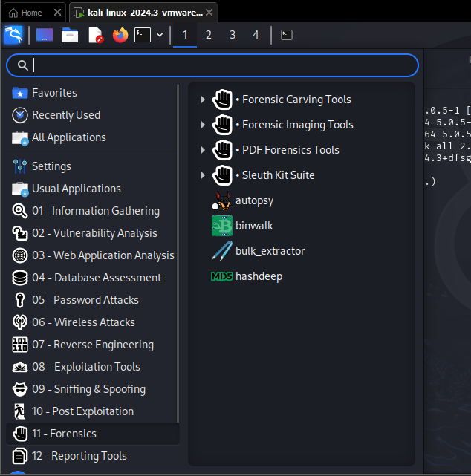Open the Favorites category
471x476 pixels.
[92, 93]
